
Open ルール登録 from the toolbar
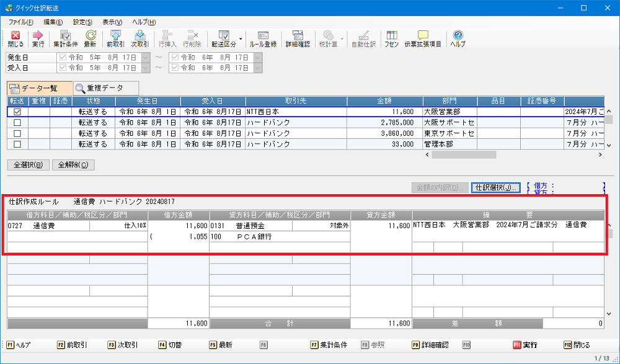click(x=263, y=39)
